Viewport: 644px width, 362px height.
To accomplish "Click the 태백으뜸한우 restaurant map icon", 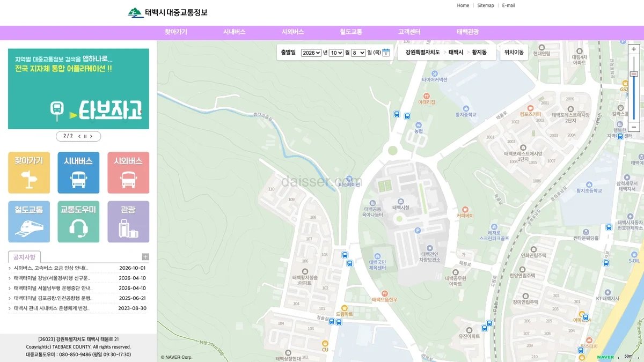I will [x=384, y=293].
